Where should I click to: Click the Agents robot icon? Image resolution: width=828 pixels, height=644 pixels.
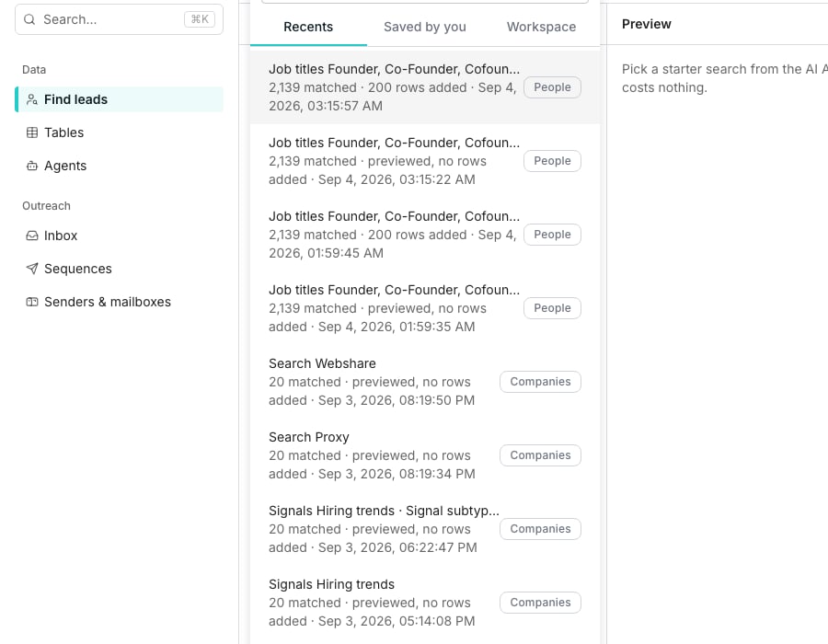coord(32,166)
